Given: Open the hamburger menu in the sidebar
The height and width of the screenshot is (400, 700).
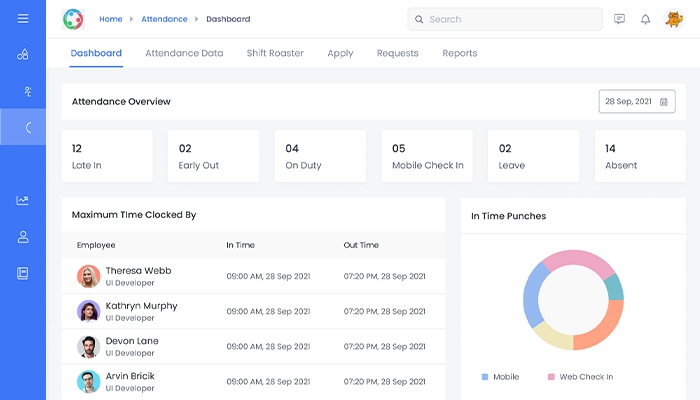Looking at the screenshot, I should (x=23, y=18).
